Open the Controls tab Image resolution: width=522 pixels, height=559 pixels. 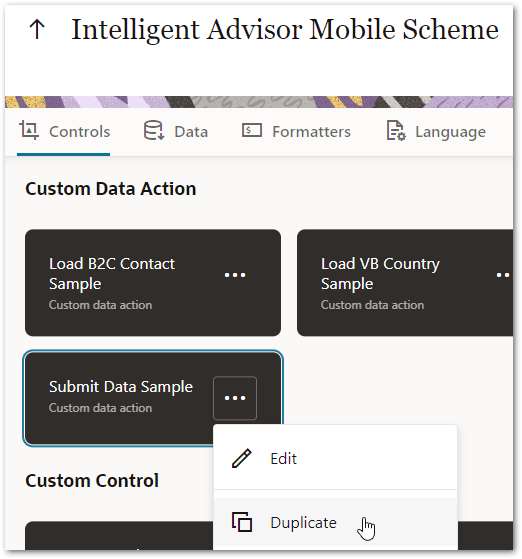tap(64, 132)
